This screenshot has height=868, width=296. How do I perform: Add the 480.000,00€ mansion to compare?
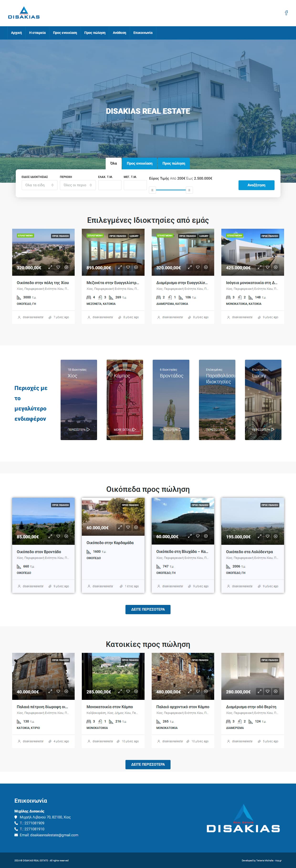206,691
